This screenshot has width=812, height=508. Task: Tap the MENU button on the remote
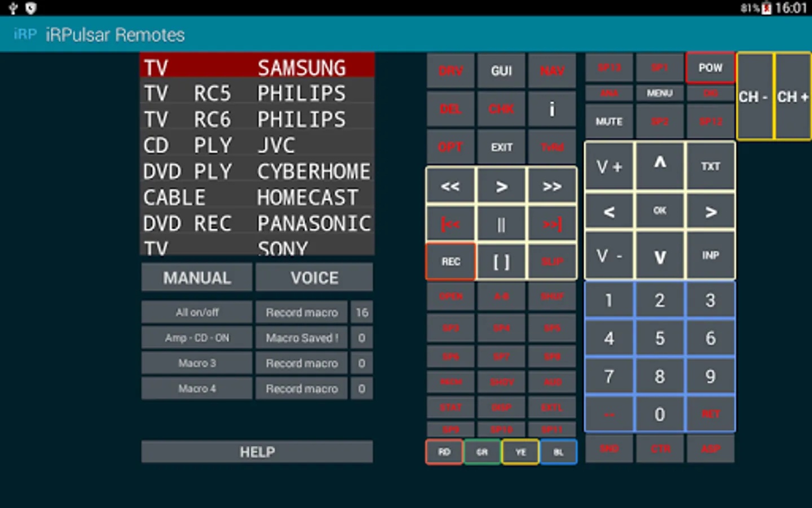[x=660, y=93]
